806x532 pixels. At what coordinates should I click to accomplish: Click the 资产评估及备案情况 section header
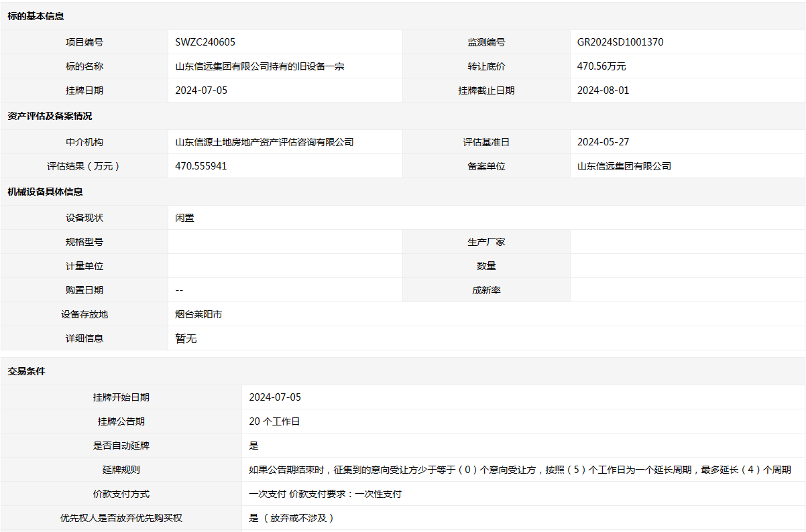50,116
